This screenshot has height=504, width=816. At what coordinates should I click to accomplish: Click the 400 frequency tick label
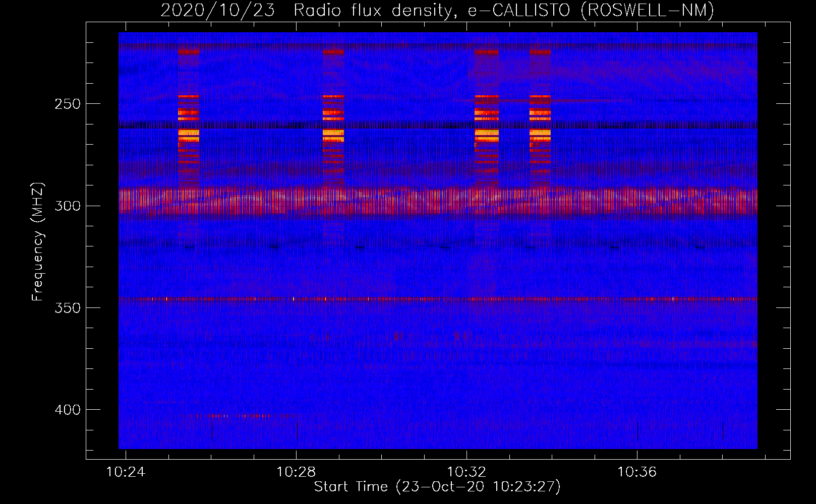(x=68, y=410)
